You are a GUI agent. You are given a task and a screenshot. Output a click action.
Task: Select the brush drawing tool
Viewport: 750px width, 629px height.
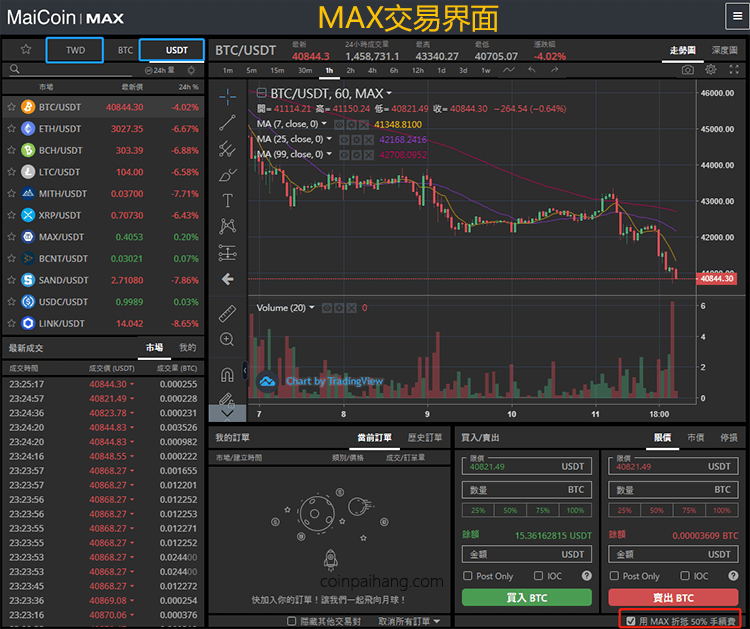(228, 175)
